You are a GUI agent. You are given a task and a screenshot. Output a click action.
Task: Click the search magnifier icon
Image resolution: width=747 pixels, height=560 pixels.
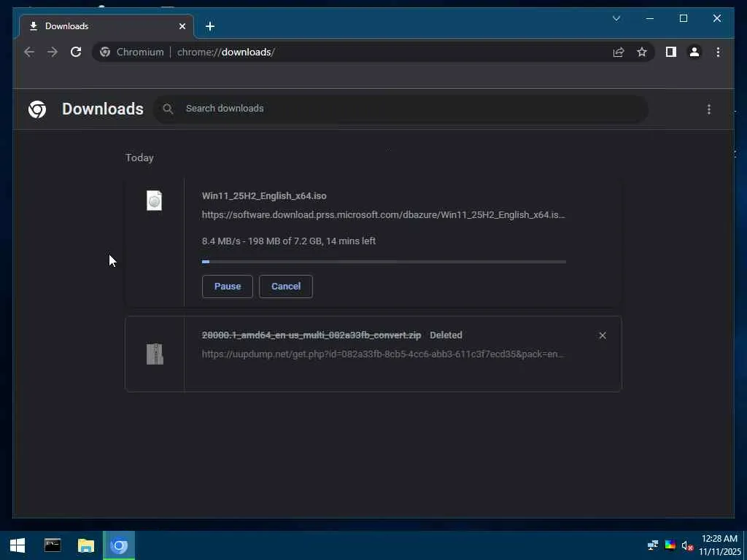(x=168, y=109)
